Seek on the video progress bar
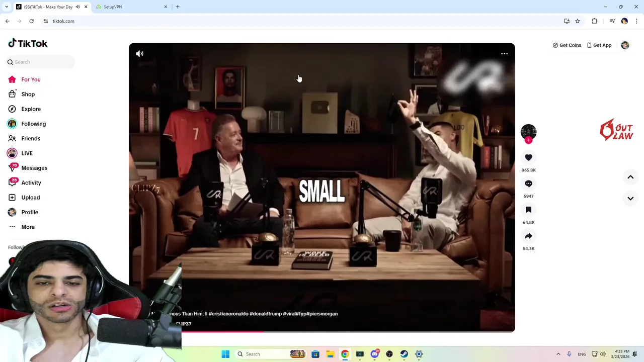Image resolution: width=644 pixels, height=362 pixels. pos(322,331)
